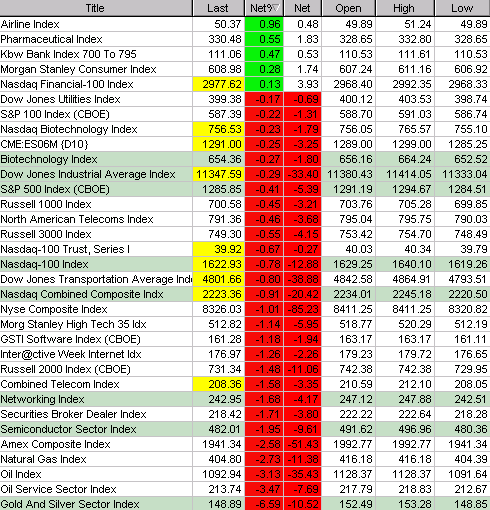Click the Open column header
Image resolution: width=490 pixels, height=510 pixels.
point(349,8)
